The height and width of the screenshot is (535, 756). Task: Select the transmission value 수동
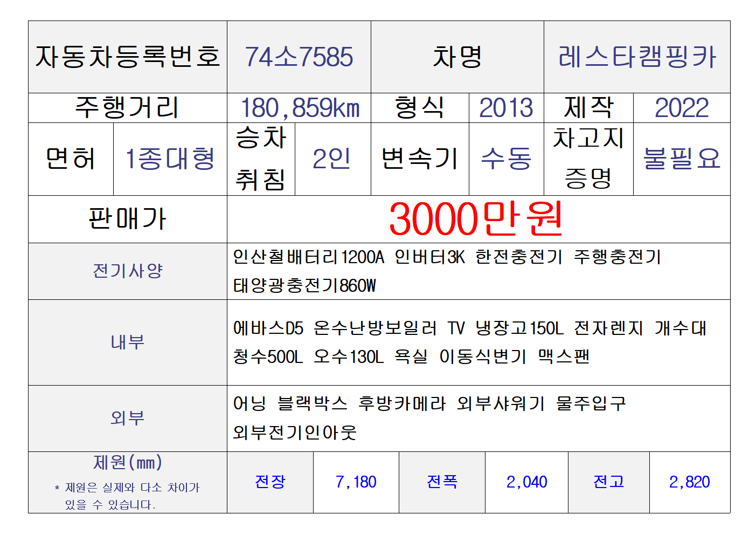pos(506,159)
